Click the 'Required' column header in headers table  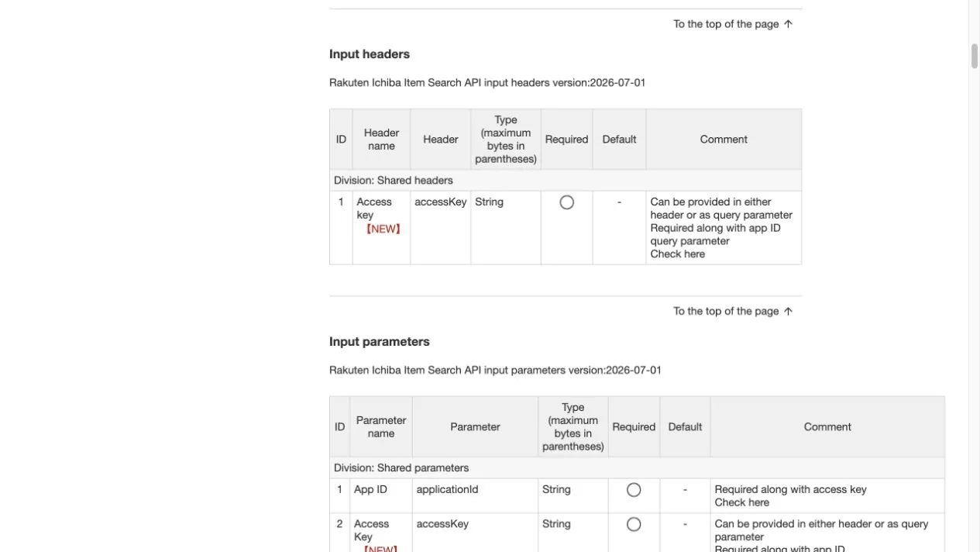click(x=566, y=140)
